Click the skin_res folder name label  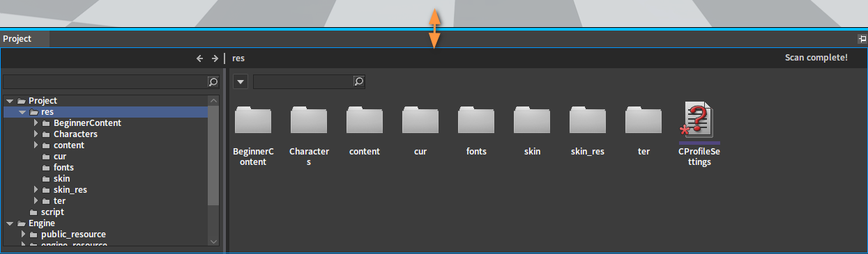tap(588, 151)
